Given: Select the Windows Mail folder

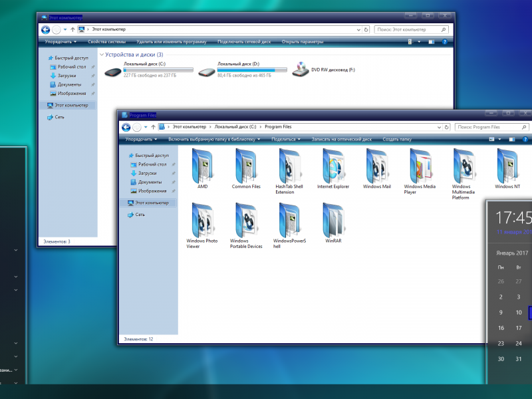Looking at the screenshot, I should [x=376, y=169].
